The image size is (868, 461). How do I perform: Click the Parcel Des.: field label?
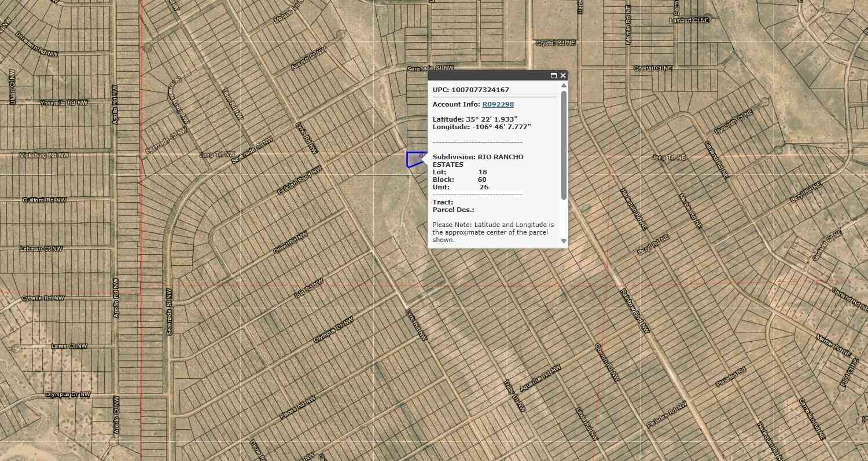[x=454, y=210]
